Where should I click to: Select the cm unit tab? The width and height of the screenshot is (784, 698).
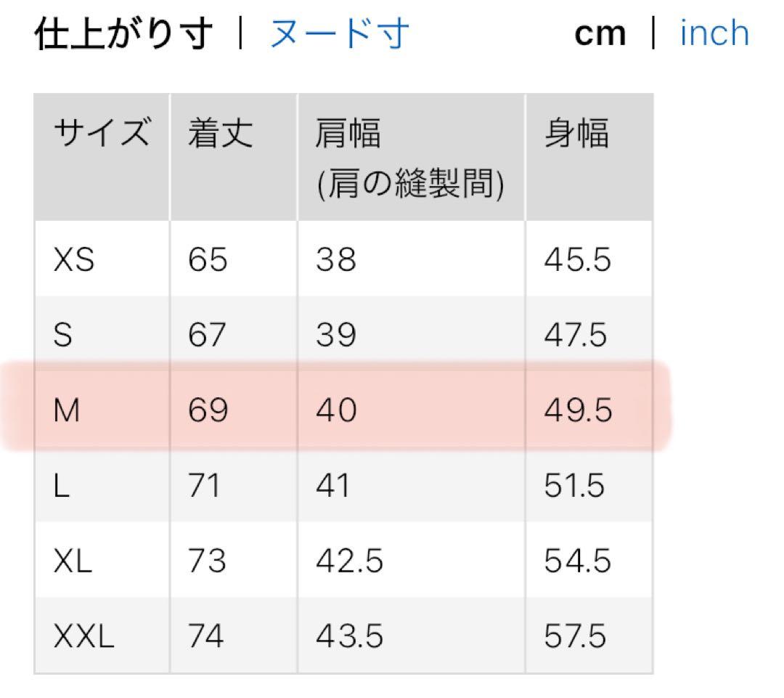point(600,33)
